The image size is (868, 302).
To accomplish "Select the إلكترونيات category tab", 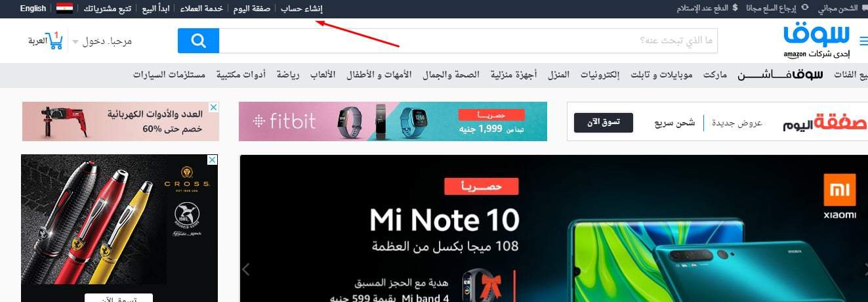I will [x=598, y=75].
